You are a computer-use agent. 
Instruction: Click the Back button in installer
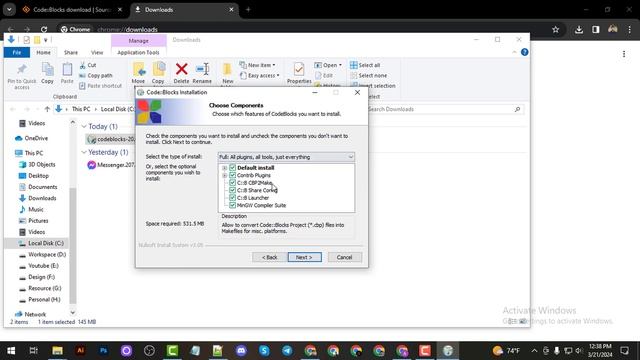tap(269, 257)
